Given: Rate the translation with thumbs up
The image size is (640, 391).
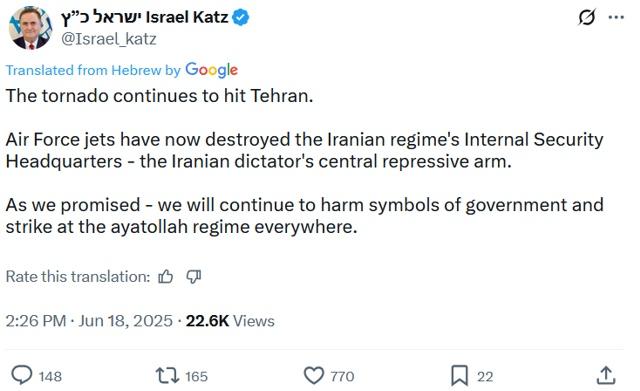Looking at the screenshot, I should (x=165, y=277).
